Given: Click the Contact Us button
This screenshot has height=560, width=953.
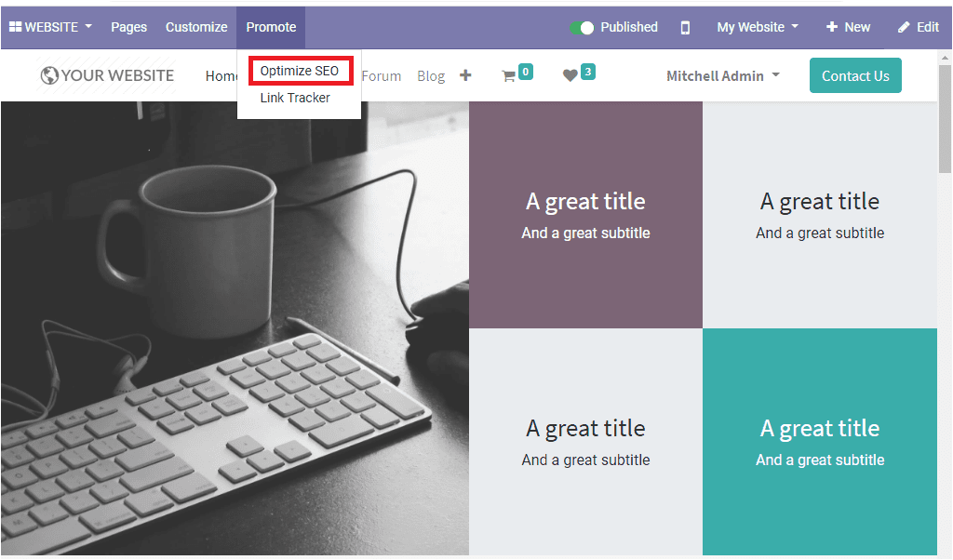Looking at the screenshot, I should 855,76.
